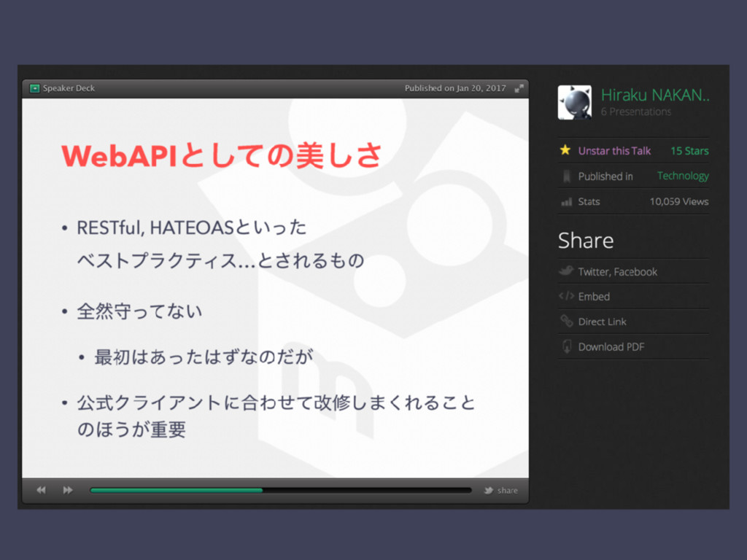Download PDF of the presentation
Image resolution: width=747 pixels, height=560 pixels.
click(x=611, y=347)
